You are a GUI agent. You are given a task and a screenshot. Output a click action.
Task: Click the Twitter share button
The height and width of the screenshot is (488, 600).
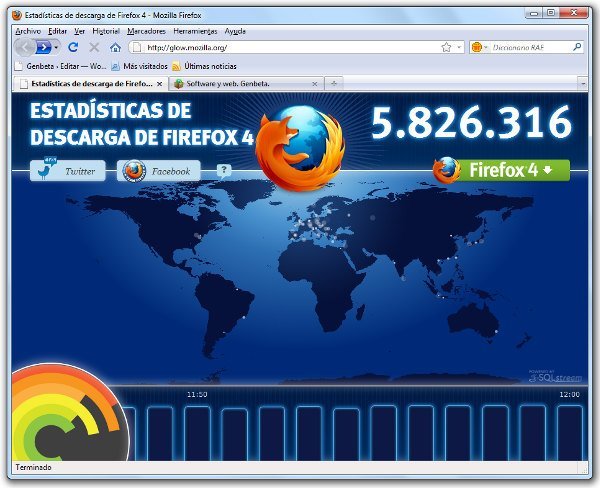point(68,171)
